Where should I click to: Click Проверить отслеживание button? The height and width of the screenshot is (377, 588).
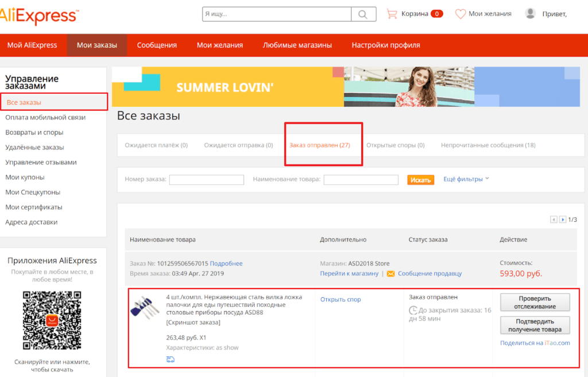point(535,302)
